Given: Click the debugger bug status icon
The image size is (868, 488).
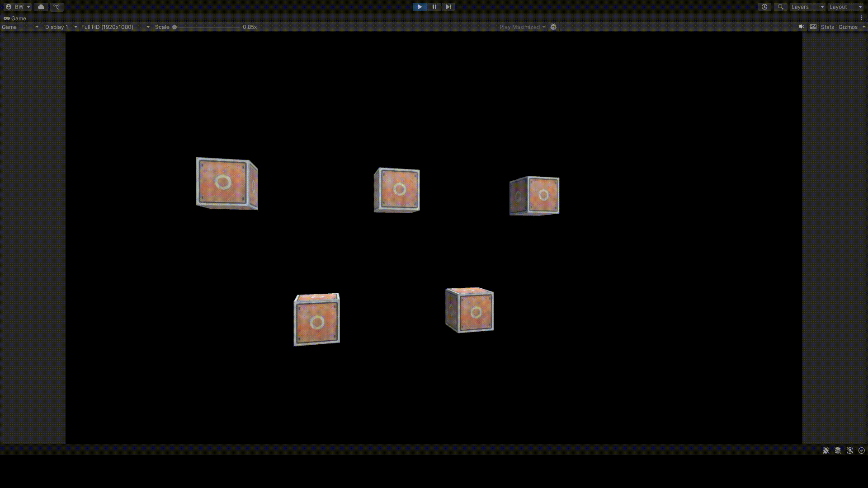Looking at the screenshot, I should [x=826, y=450].
